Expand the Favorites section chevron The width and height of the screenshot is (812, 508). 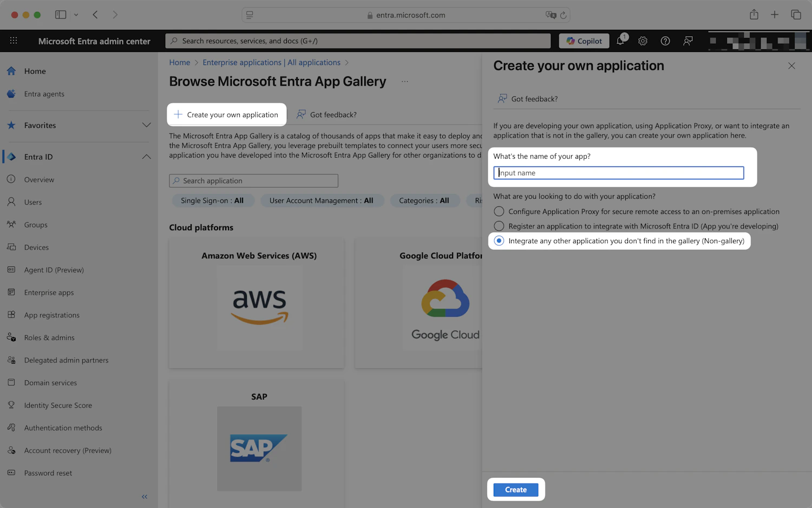point(146,125)
